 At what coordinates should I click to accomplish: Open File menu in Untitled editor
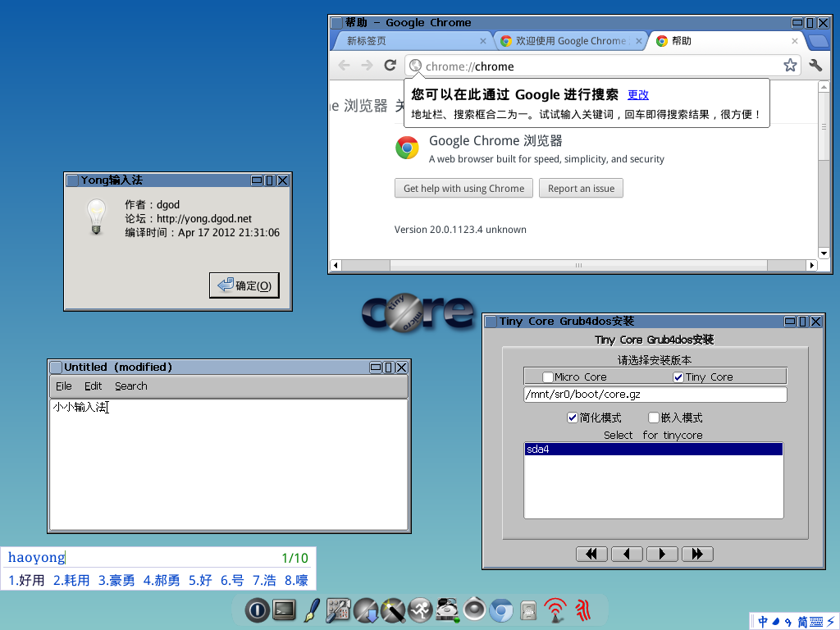coord(64,386)
